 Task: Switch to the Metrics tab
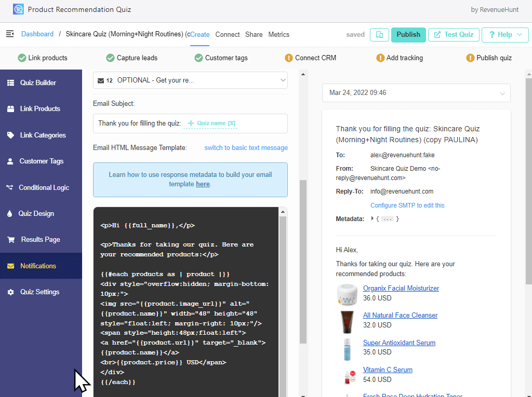pyautogui.click(x=278, y=35)
